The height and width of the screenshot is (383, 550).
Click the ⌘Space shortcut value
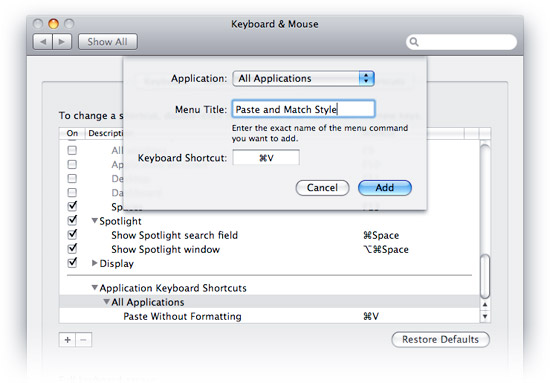[381, 235]
